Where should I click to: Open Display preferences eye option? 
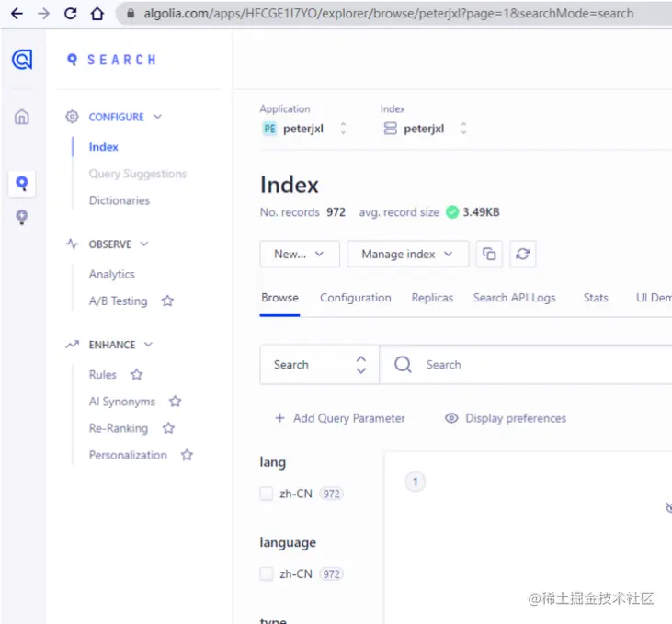(x=506, y=418)
